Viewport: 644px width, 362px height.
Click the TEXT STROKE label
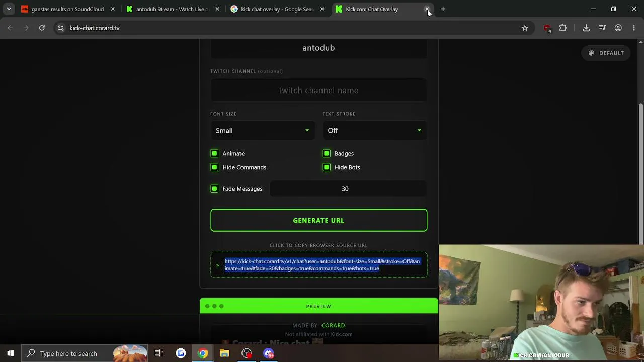click(339, 114)
